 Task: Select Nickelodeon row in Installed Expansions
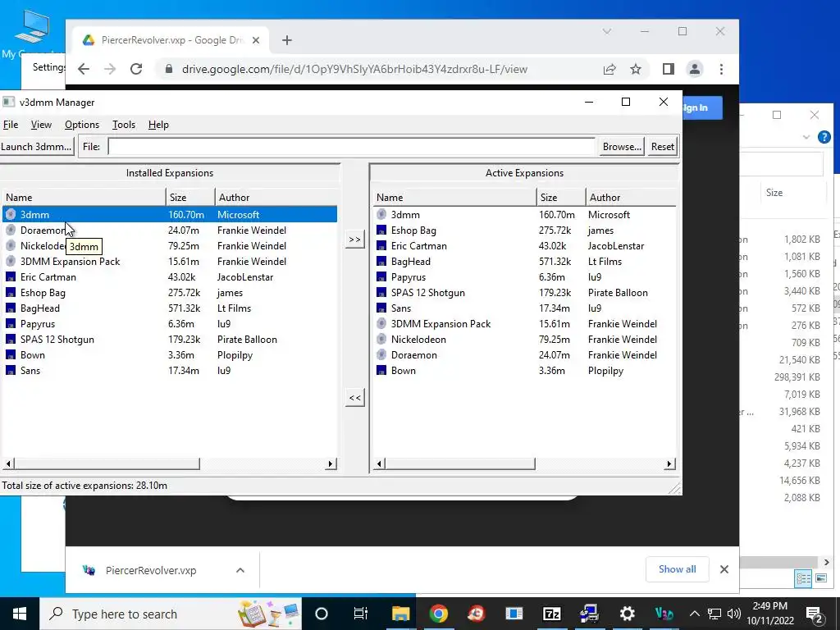(170, 246)
